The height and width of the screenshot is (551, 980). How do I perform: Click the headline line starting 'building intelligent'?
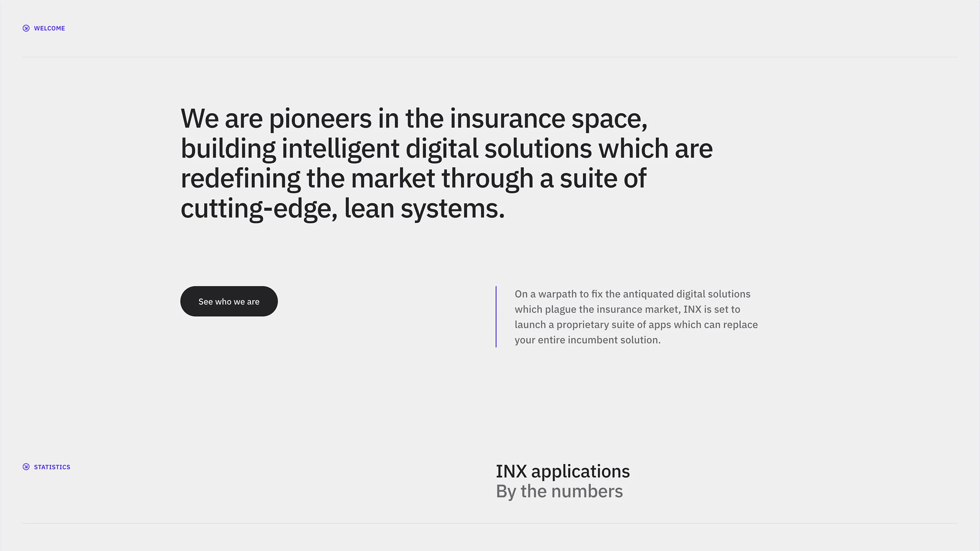pos(446,149)
